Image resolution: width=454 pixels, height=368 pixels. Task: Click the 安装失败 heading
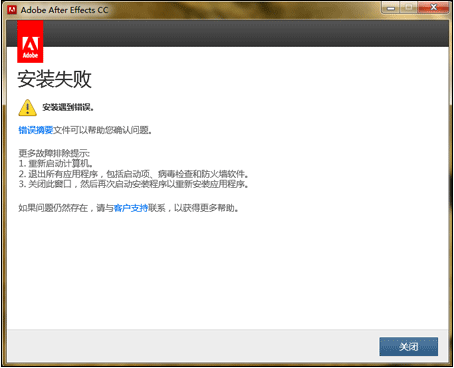(54, 79)
